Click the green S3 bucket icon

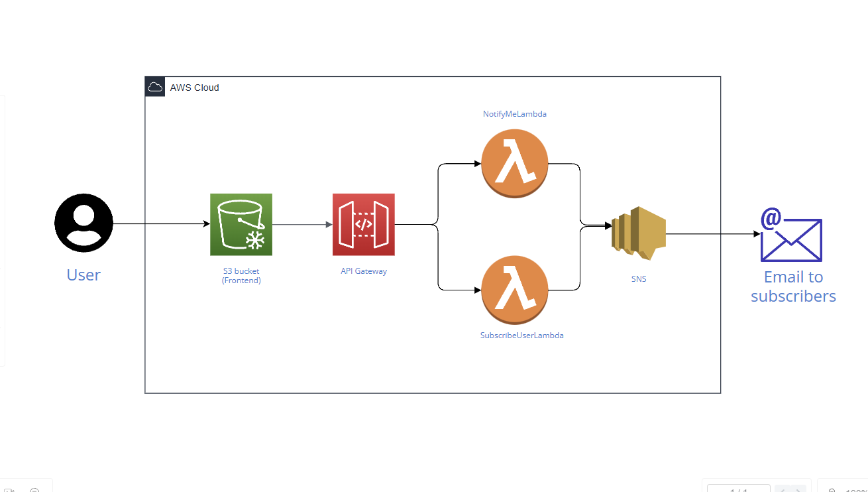(241, 224)
